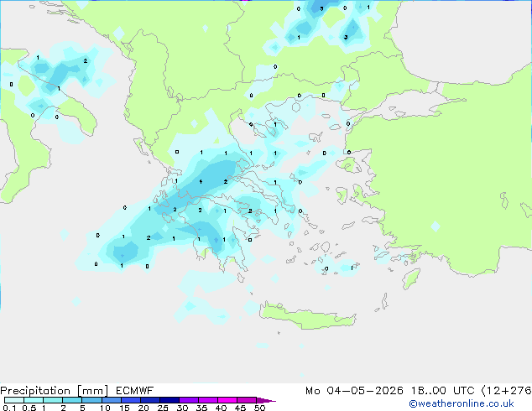532x411 pixels.
Task: Click the 35–40 mm legend color box
Action: pos(208,400)
